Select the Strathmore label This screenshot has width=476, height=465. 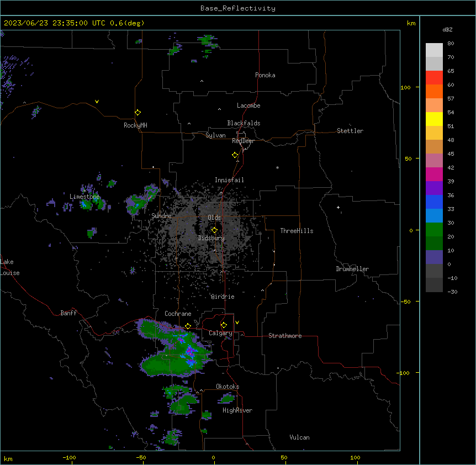[x=285, y=336]
